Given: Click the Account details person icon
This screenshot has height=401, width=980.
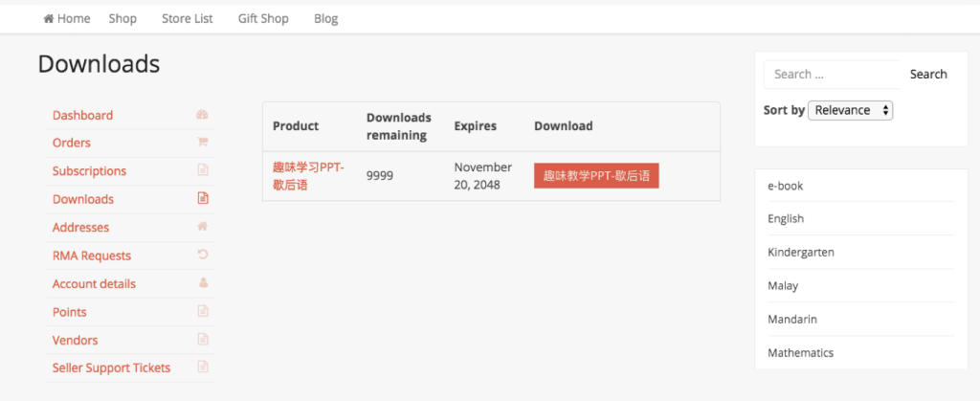Looking at the screenshot, I should click(x=202, y=283).
